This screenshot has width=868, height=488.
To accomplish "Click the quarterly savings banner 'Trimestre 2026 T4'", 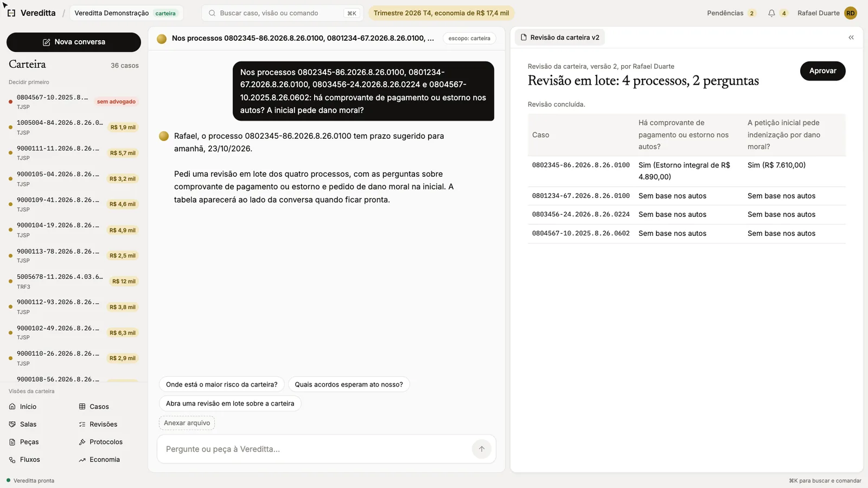I will pos(441,13).
